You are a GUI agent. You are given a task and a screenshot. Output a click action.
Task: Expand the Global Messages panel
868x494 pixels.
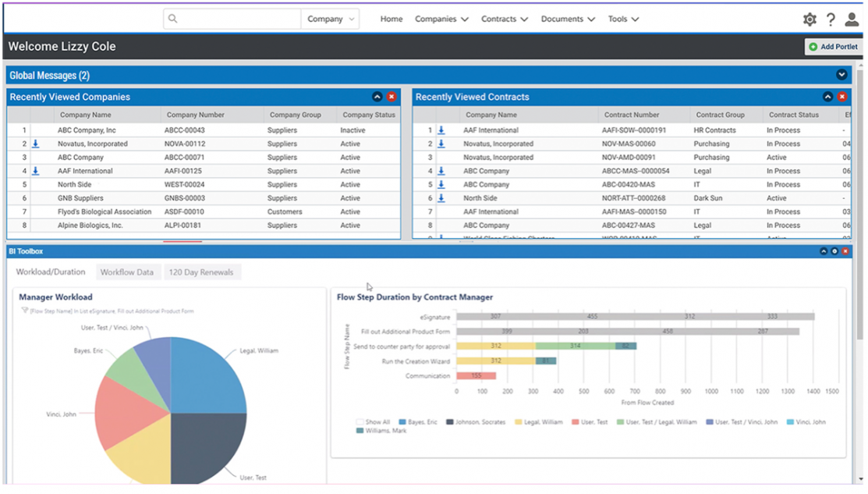[841, 75]
